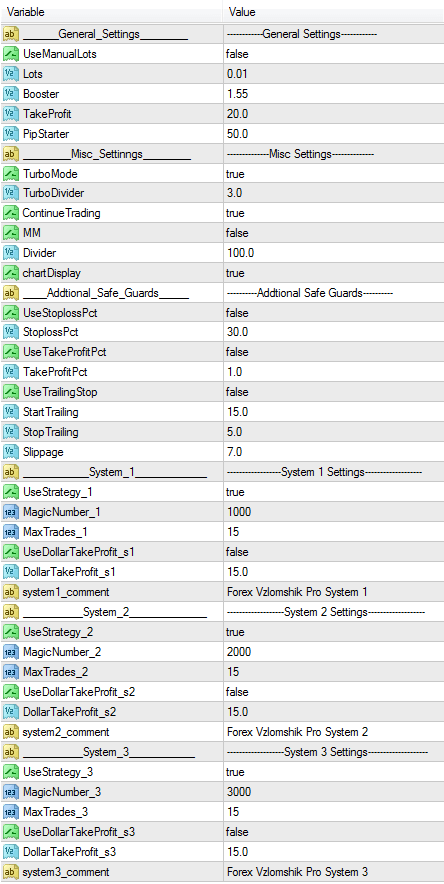The height and width of the screenshot is (884, 444).
Task: Select the UseTrailingStop false value
Action: [237, 392]
